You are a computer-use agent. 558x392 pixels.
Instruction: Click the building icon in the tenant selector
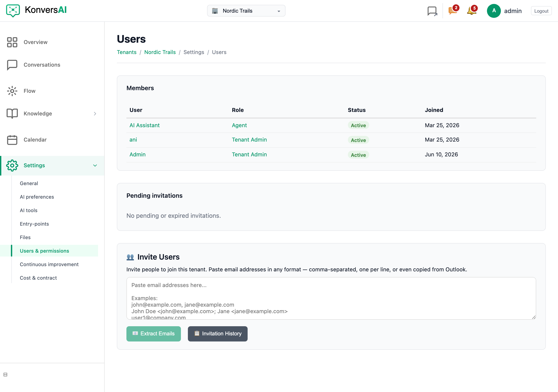(x=215, y=11)
